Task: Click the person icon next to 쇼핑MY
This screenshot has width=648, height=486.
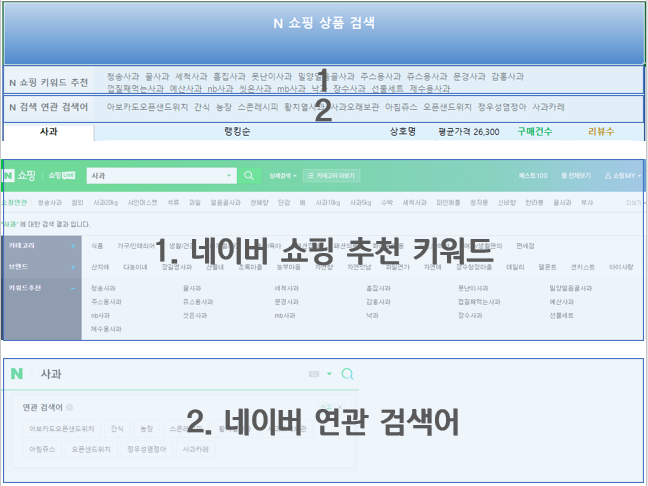Action: coord(608,176)
